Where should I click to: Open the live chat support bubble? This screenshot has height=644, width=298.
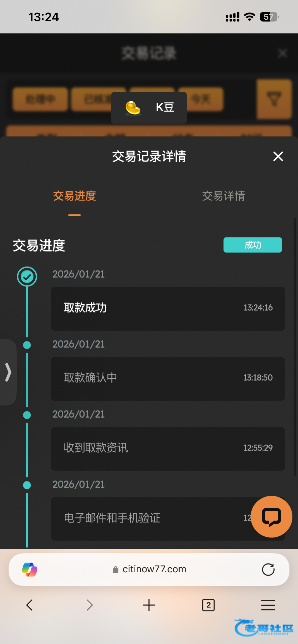pos(271,517)
